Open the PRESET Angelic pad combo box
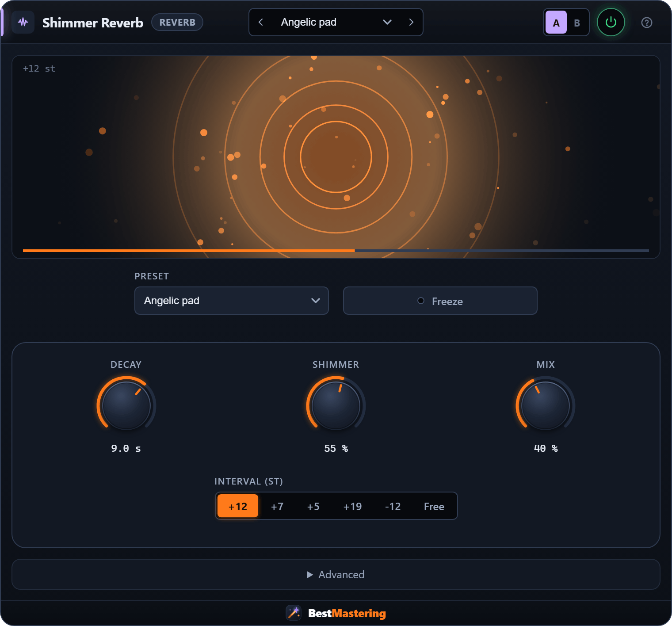 click(x=232, y=301)
